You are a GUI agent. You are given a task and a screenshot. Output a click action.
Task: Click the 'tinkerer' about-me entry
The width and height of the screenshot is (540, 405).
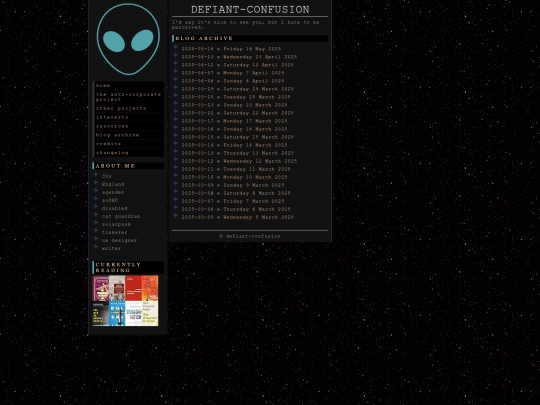tap(114, 232)
